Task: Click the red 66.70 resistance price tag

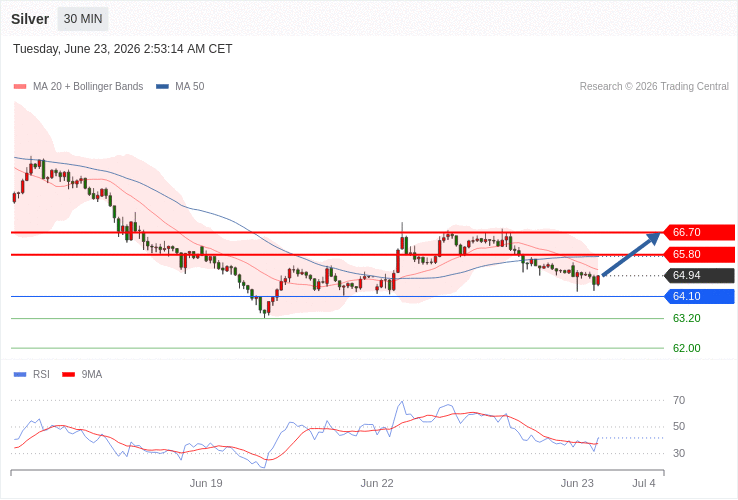Action: (x=699, y=232)
